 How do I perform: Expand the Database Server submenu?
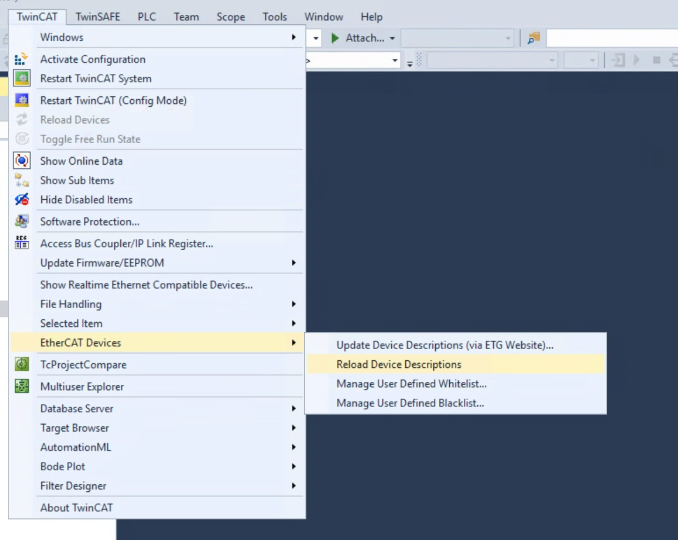point(157,408)
